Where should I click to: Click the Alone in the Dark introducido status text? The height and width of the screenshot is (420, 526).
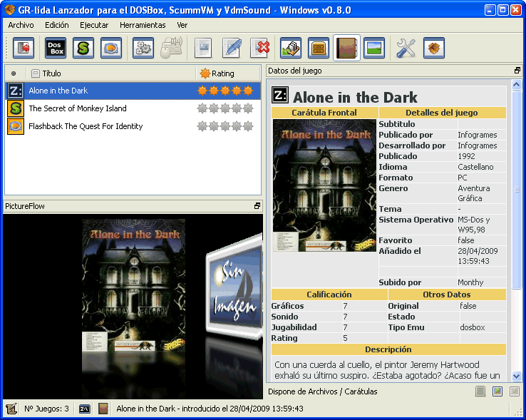210,409
